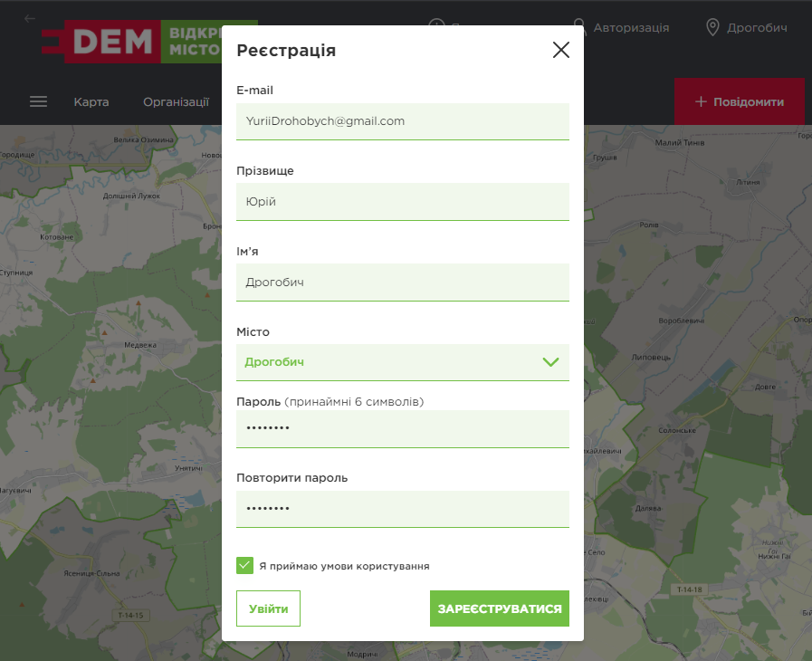Focus the E-mail input field
The height and width of the screenshot is (661, 812).
[x=402, y=121]
